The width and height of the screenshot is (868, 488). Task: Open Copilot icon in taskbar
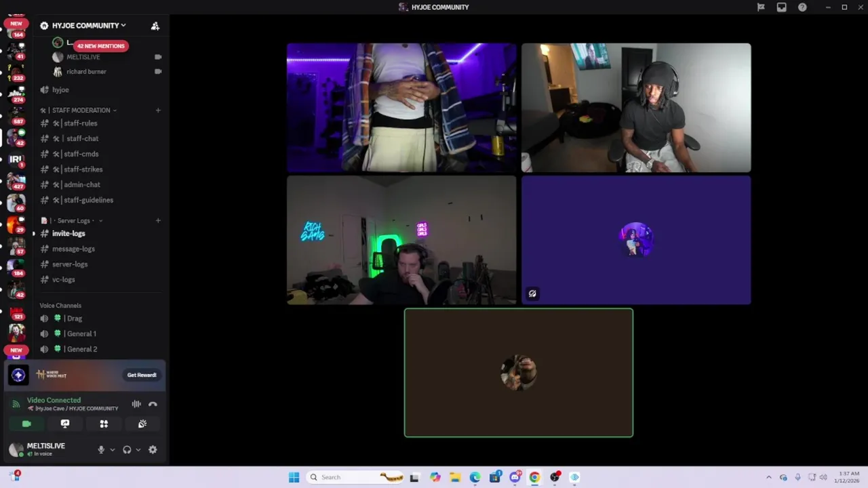coord(435,477)
